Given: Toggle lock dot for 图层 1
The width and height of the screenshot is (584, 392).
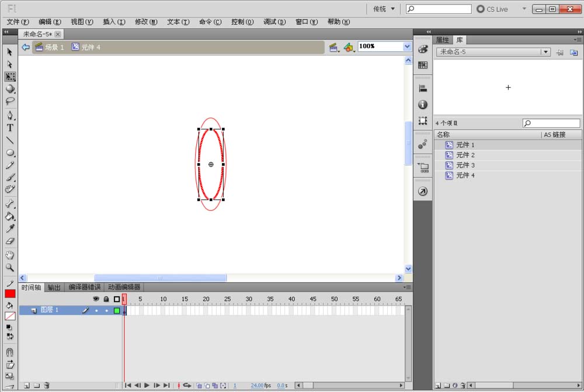Looking at the screenshot, I should pyautogui.click(x=106, y=311).
